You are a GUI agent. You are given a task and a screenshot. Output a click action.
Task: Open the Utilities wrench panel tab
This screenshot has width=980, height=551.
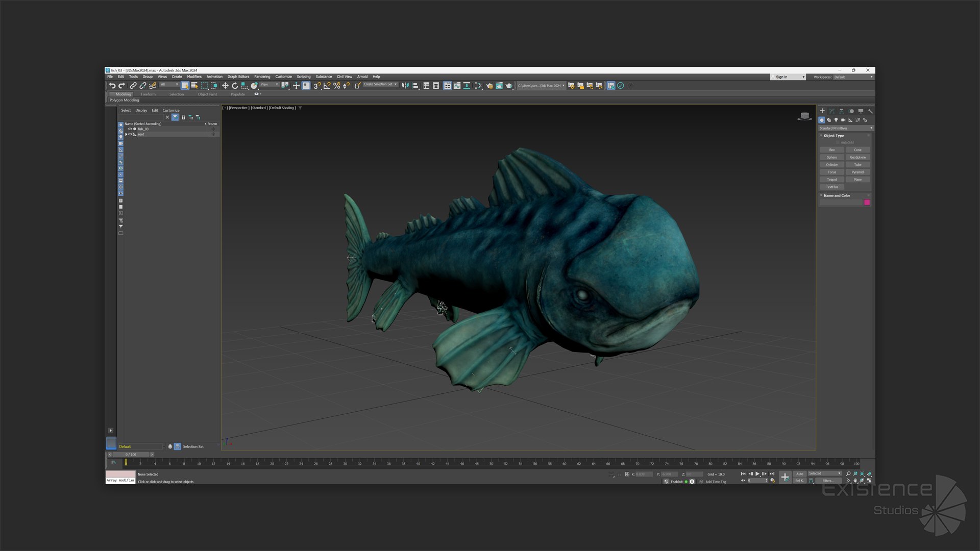870,111
